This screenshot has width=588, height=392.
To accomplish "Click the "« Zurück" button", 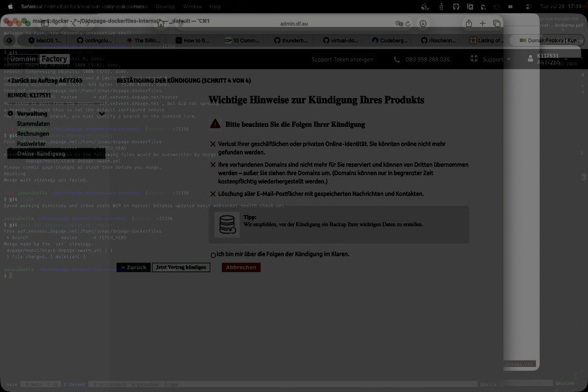I will click(134, 268).
